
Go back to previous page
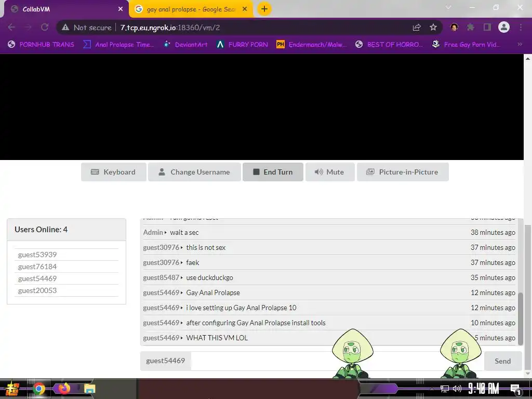point(11,28)
